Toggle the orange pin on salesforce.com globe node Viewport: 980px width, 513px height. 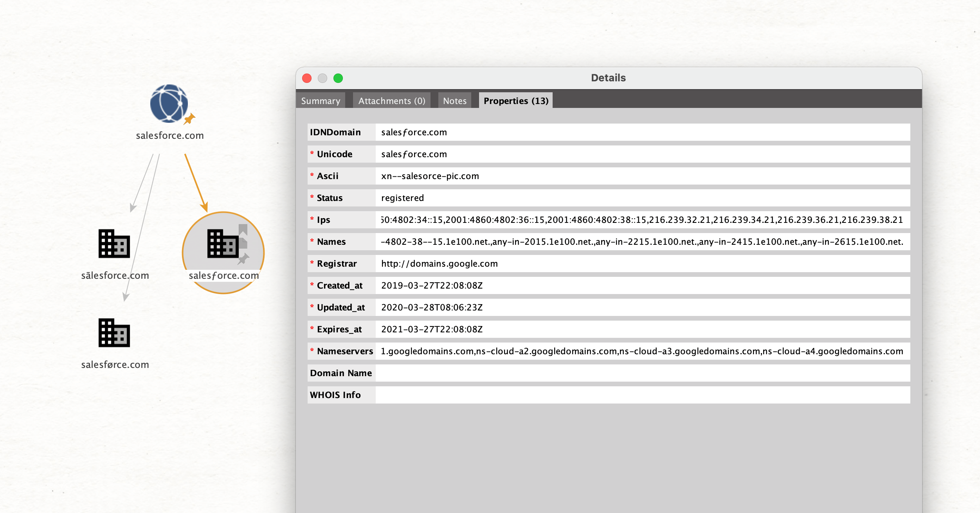tap(189, 118)
